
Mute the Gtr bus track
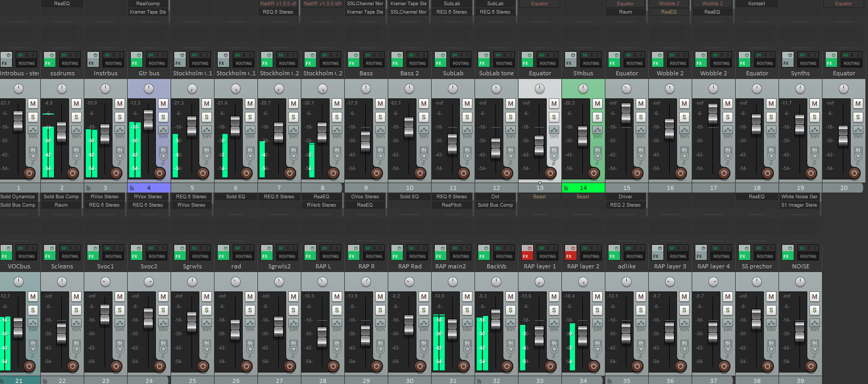pyautogui.click(x=163, y=104)
